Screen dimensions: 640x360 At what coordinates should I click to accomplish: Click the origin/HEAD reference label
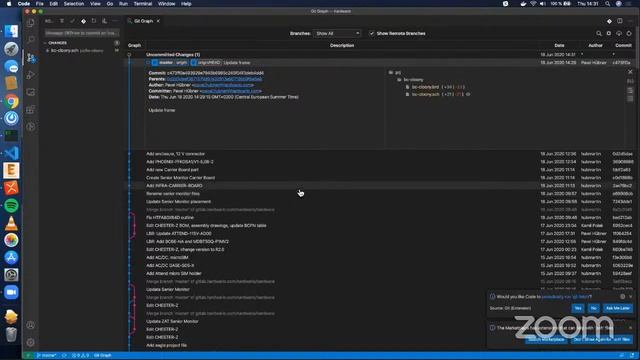(x=206, y=63)
